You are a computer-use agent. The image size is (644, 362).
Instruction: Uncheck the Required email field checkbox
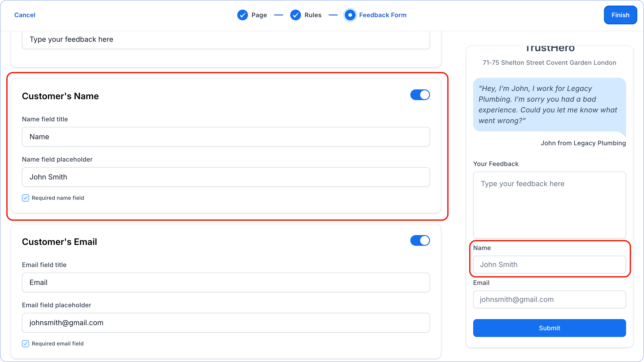pyautogui.click(x=25, y=343)
